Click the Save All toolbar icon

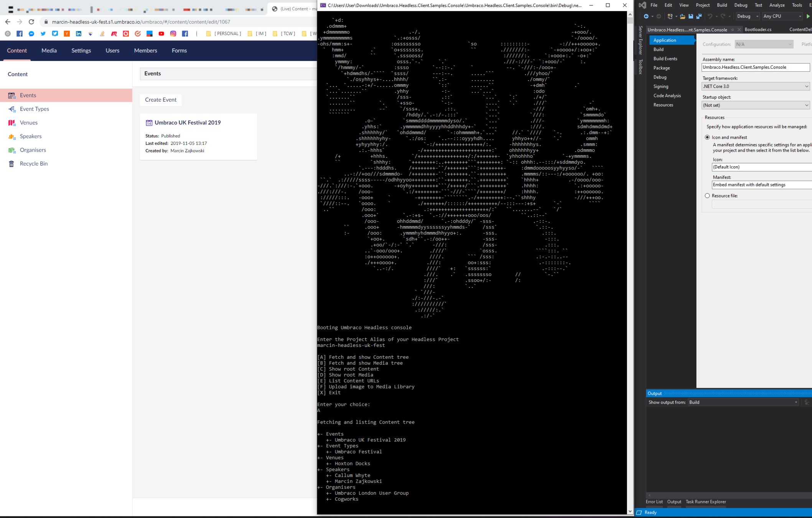(x=699, y=16)
